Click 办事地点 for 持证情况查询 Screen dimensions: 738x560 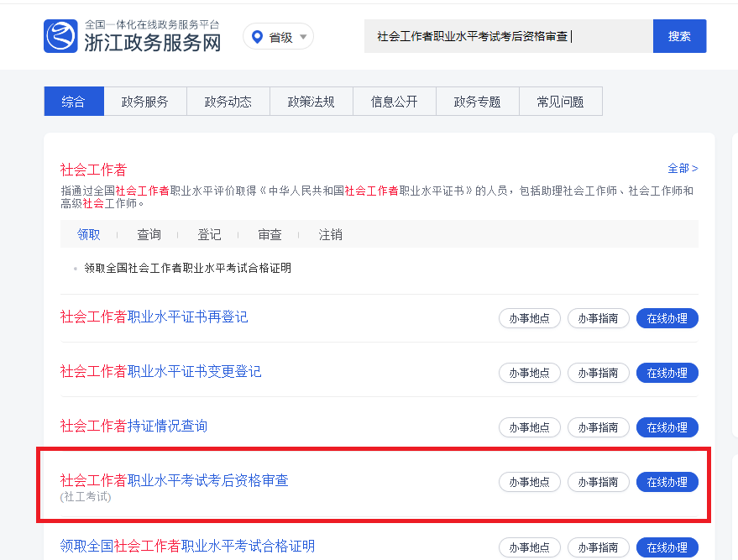pos(530,427)
